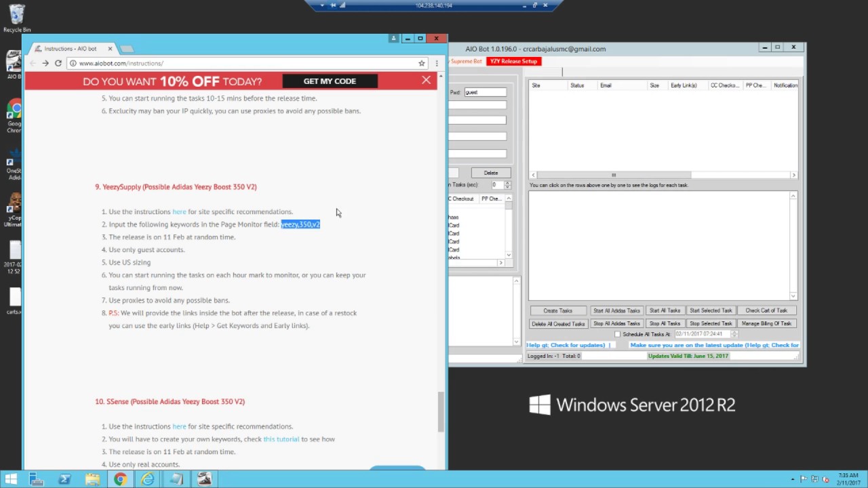Click Start Selected Task button

pos(711,310)
